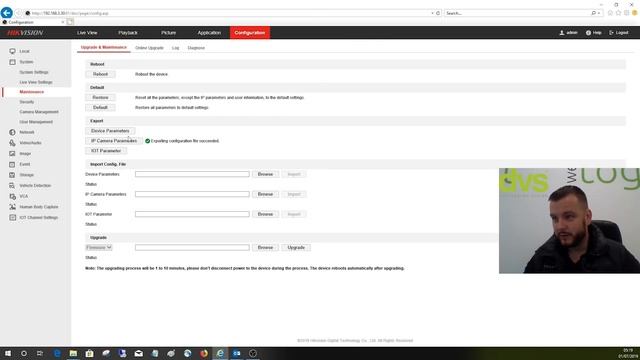Open Task View from the taskbar
The image size is (640, 360).
(40, 353)
